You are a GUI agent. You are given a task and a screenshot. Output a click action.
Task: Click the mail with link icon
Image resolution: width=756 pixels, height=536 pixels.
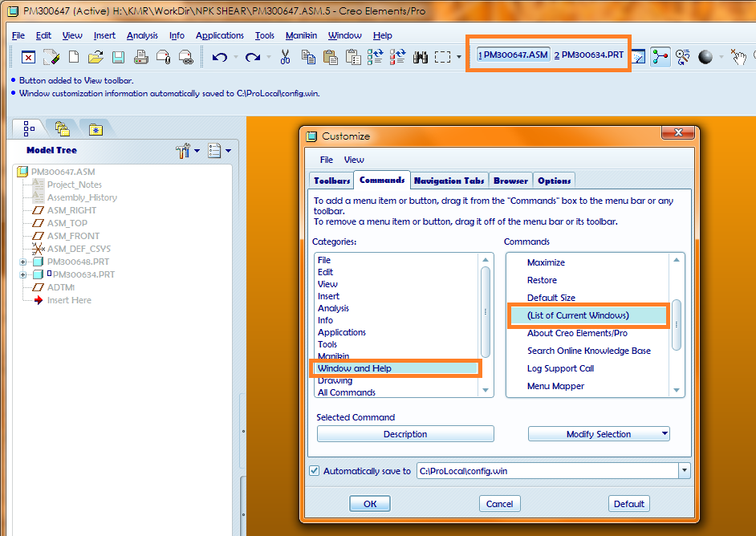[x=185, y=57]
